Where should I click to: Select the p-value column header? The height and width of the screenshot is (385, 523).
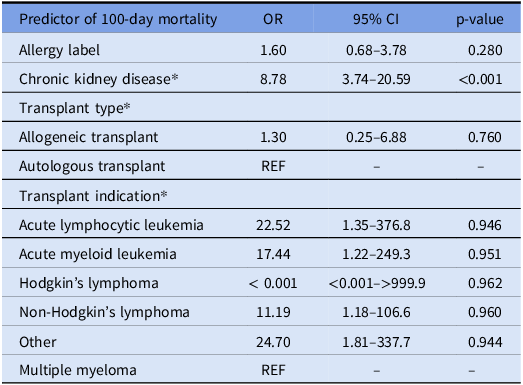click(x=480, y=20)
